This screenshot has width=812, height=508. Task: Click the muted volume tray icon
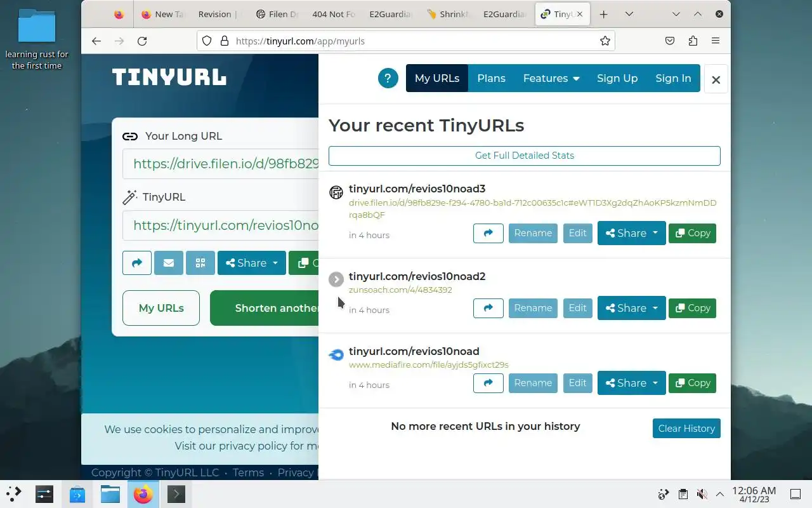pos(702,494)
